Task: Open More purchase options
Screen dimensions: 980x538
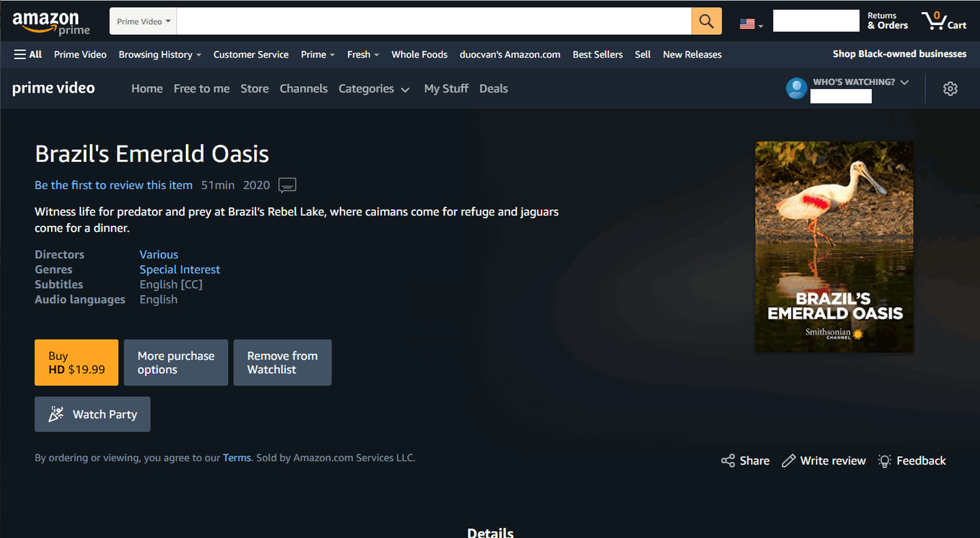Action: coord(176,363)
